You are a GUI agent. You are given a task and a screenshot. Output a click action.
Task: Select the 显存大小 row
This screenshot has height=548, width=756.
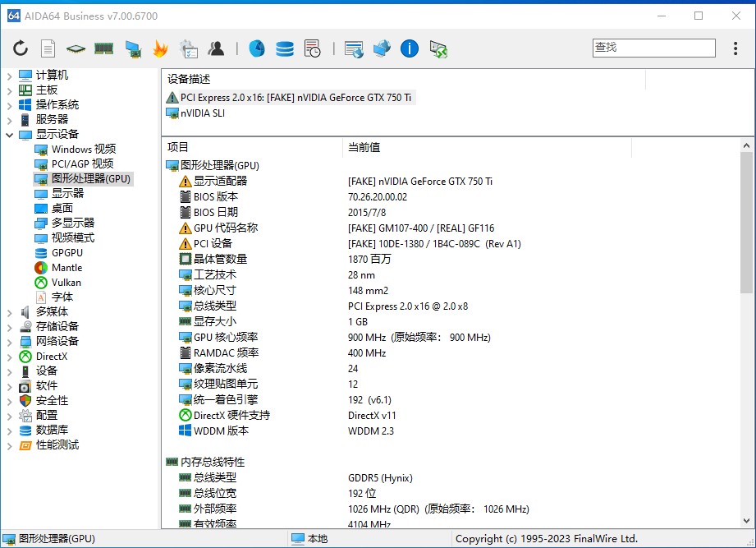pyautogui.click(x=273, y=322)
